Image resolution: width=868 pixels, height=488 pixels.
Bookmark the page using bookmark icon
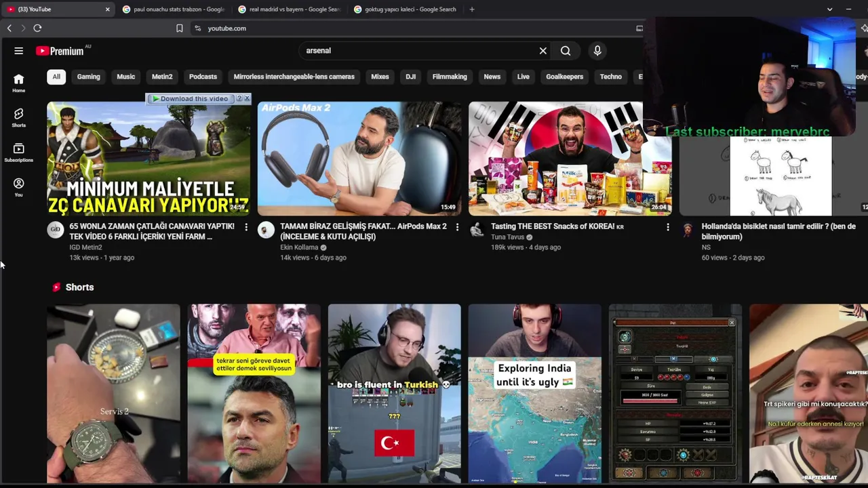point(180,28)
